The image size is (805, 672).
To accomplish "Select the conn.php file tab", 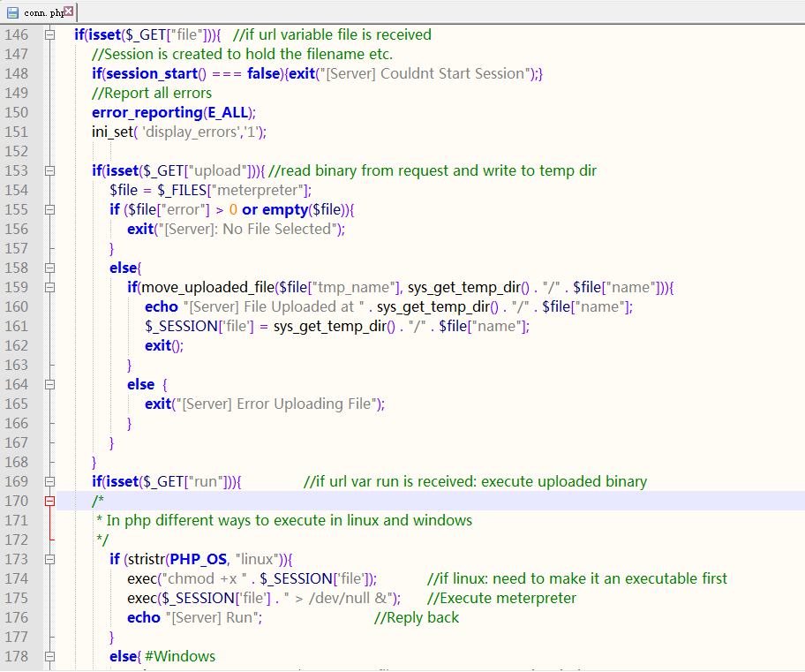I will pyautogui.click(x=39, y=12).
